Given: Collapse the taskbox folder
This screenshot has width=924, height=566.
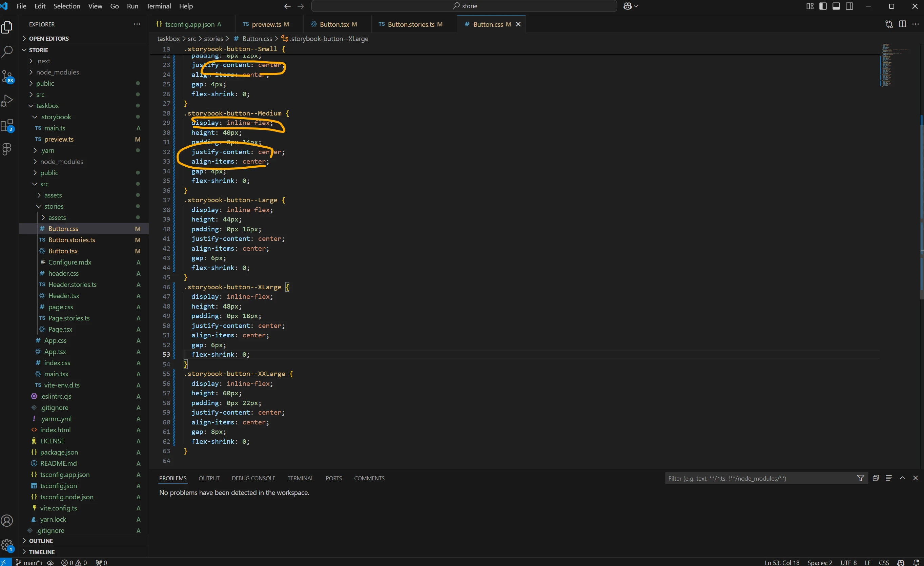Looking at the screenshot, I should click(84, 106).
